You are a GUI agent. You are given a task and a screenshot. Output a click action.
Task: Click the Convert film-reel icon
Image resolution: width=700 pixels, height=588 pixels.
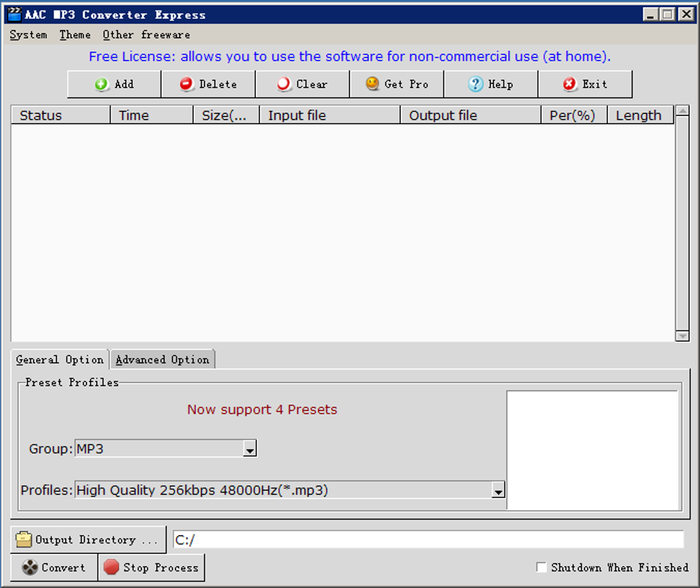coord(30,567)
